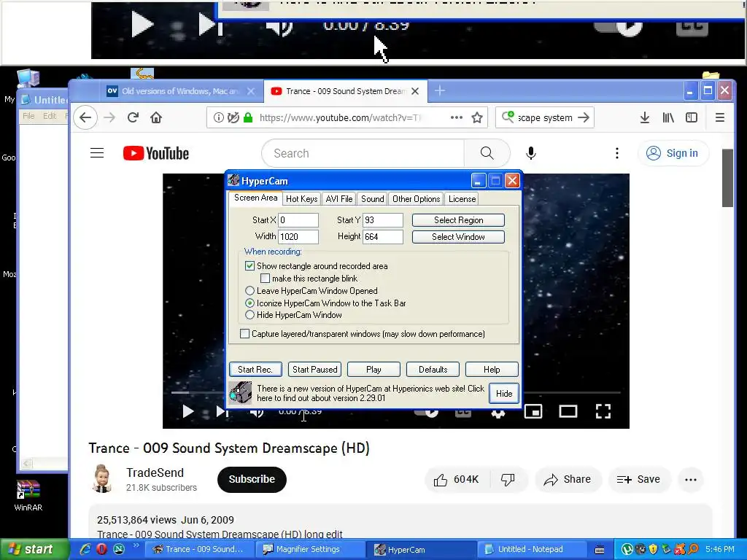
Task: Click Height input field
Action: (x=382, y=237)
